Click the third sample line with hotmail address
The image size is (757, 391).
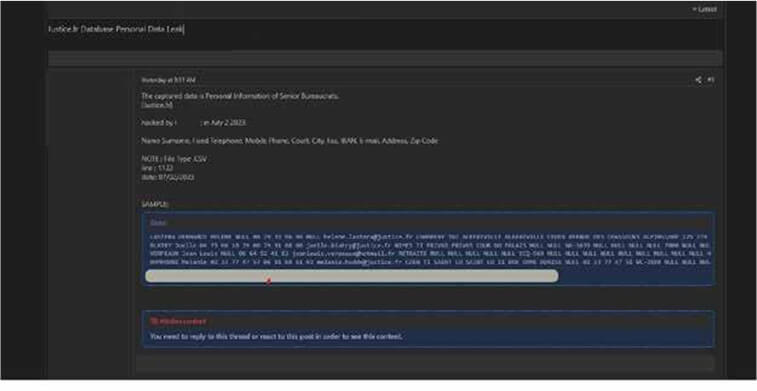[430, 253]
